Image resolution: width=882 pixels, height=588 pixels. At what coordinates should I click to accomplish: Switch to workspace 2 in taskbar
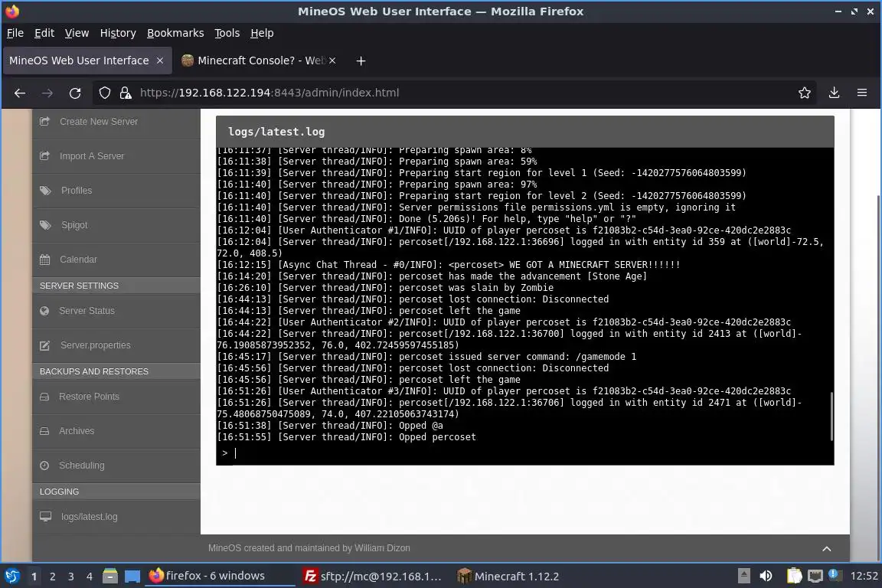52,577
